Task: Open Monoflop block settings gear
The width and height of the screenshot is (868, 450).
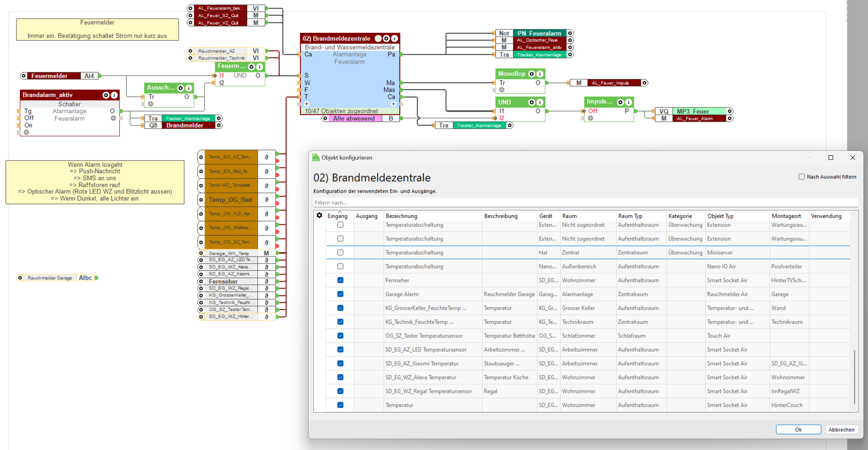Action: [532, 74]
